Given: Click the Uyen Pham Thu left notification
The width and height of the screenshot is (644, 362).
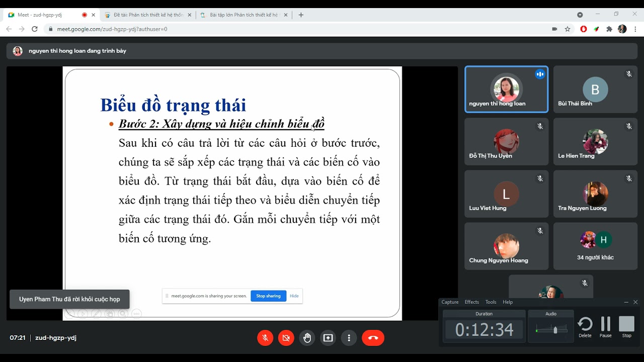Looking at the screenshot, I should pos(69,299).
